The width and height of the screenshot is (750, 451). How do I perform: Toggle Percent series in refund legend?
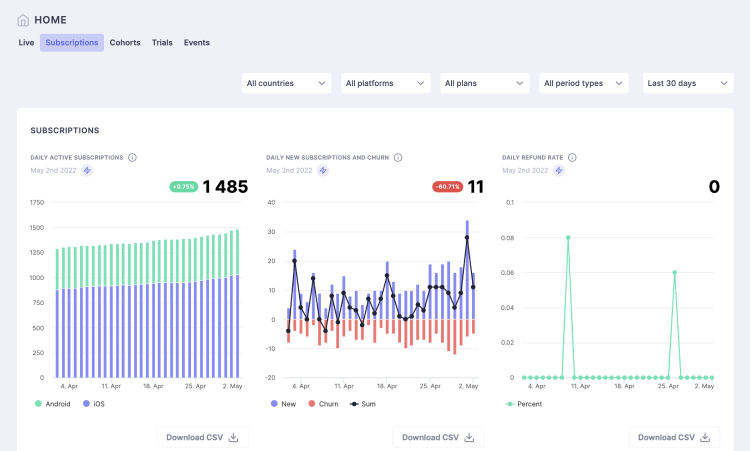click(x=524, y=404)
